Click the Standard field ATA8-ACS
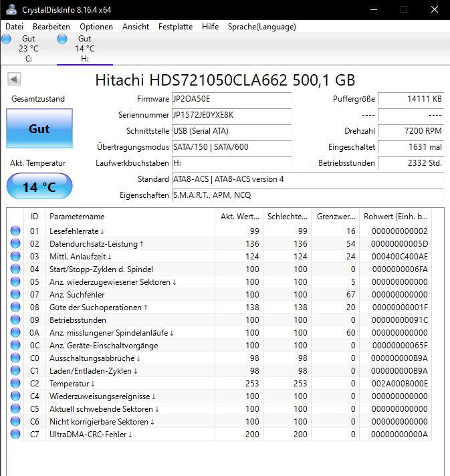This screenshot has width=450, height=476. point(308,179)
